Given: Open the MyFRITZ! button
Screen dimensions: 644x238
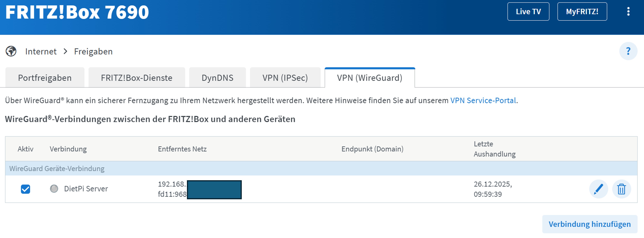Looking at the screenshot, I should coord(582,11).
